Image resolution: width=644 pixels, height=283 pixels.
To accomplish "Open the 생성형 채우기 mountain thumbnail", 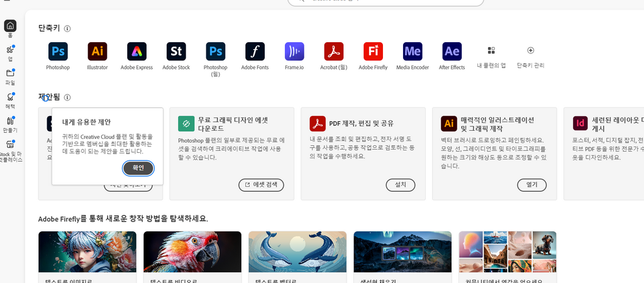I will click(x=402, y=252).
